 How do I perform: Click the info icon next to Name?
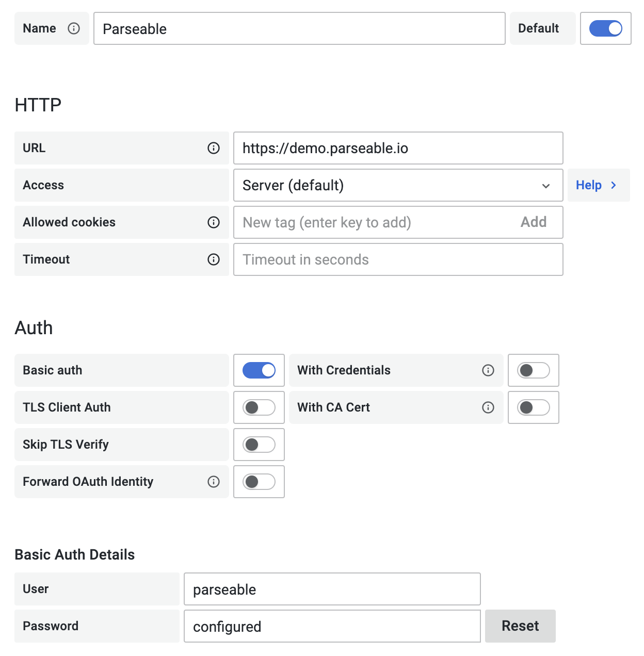coord(74,28)
